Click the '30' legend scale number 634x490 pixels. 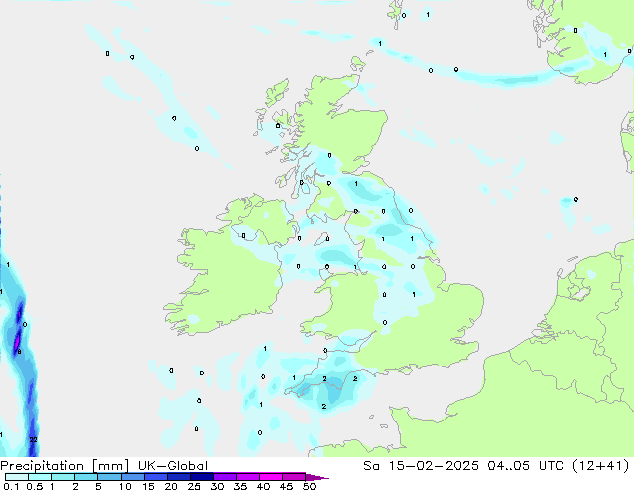click(x=217, y=486)
